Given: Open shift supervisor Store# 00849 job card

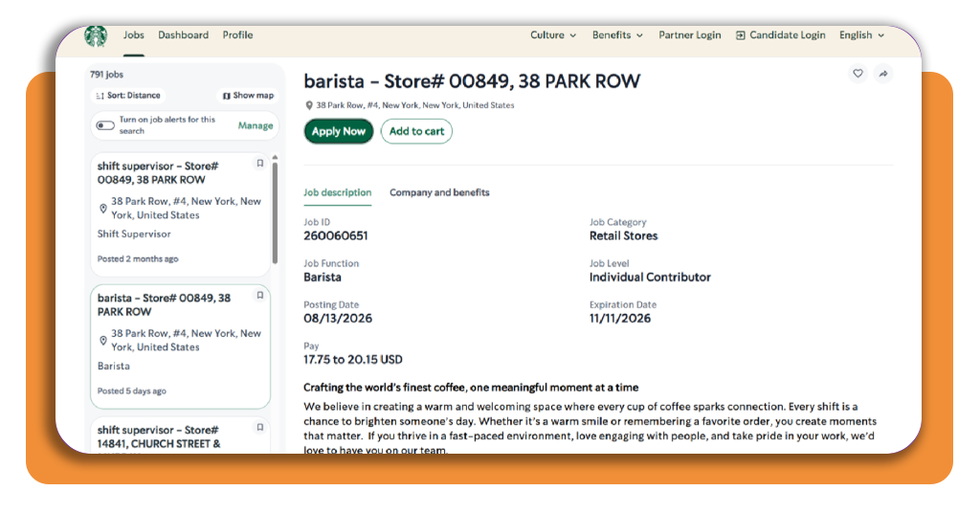Looking at the screenshot, I should (180, 213).
